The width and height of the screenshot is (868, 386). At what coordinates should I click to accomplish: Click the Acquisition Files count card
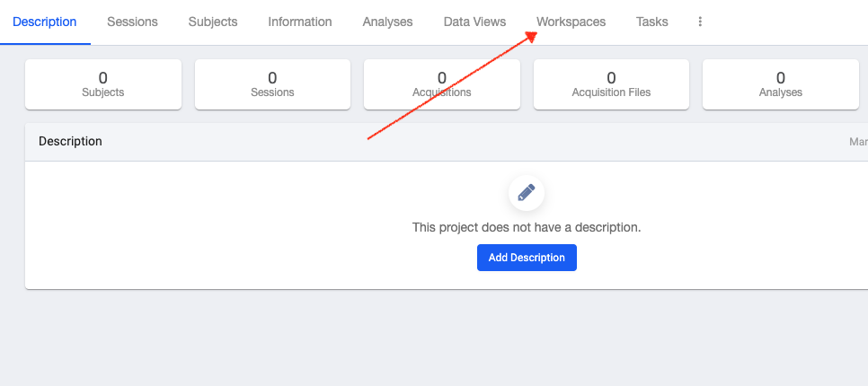(611, 84)
